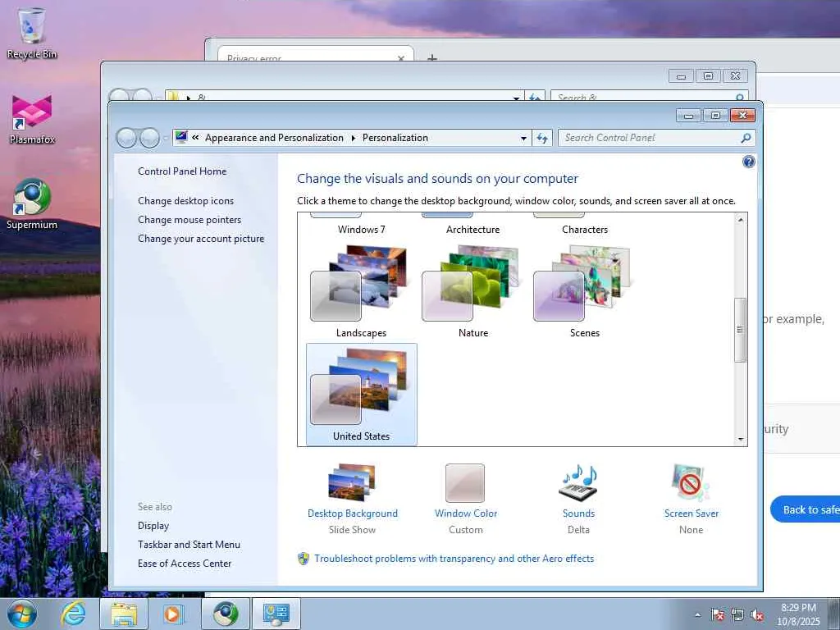The height and width of the screenshot is (630, 840).
Task: Expand address dropdown in Explorer window behind
Action: click(516, 98)
